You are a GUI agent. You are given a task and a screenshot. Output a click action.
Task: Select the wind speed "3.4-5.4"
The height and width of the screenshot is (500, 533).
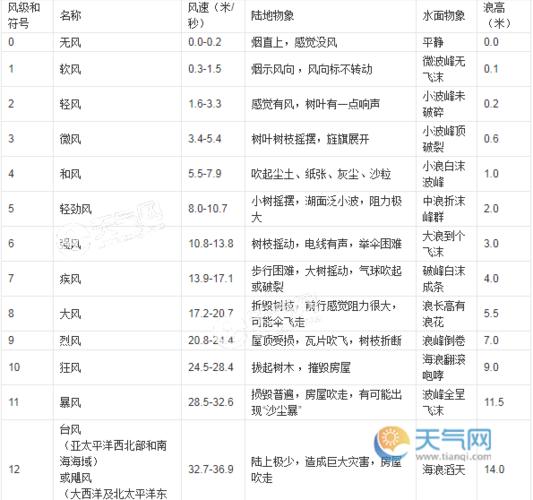(205, 139)
